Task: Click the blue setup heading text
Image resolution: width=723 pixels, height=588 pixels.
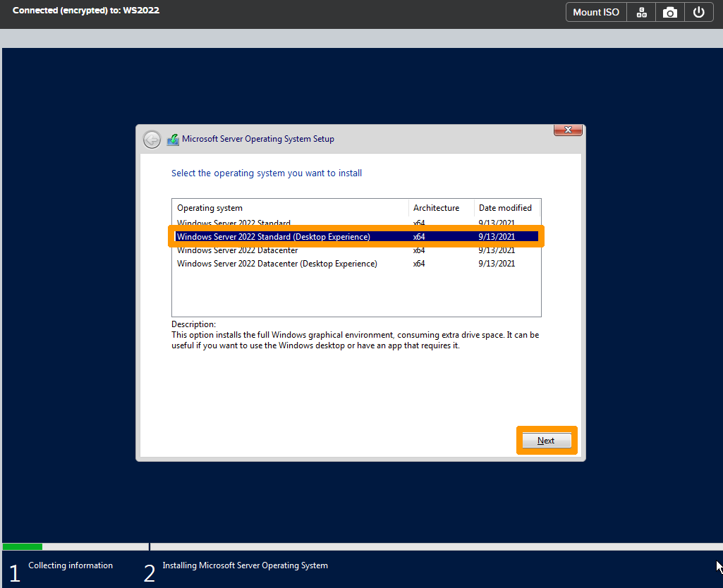Action: tap(267, 173)
